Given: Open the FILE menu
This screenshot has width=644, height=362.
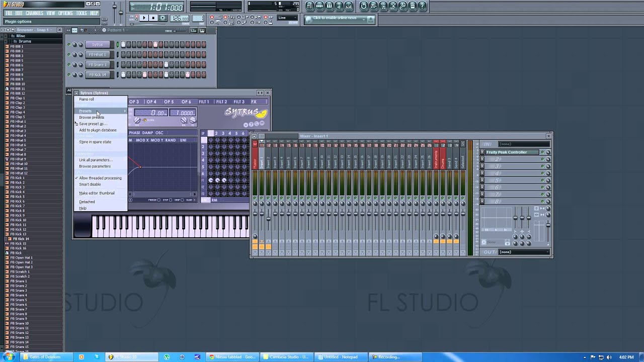Looking at the screenshot, I should (9, 13).
